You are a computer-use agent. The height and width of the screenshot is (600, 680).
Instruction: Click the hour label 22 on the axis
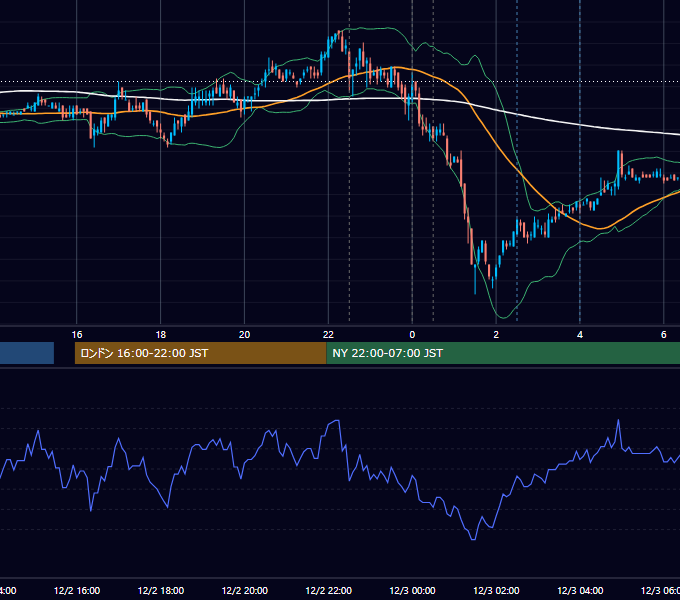pyautogui.click(x=328, y=335)
